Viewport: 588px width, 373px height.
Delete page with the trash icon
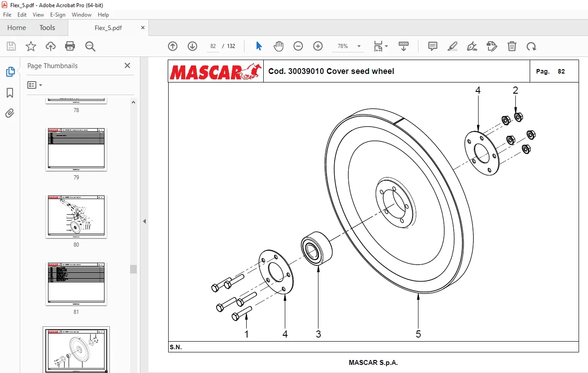click(x=512, y=46)
